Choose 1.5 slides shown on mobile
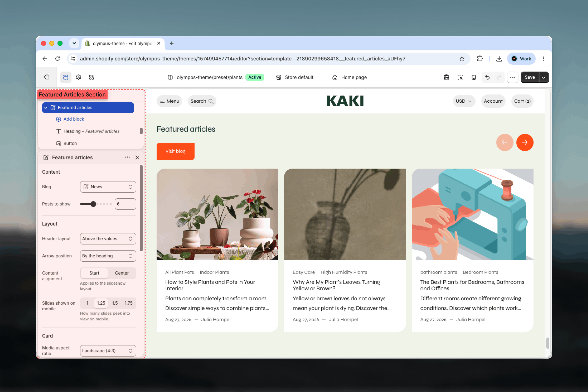The width and height of the screenshot is (588, 392). pos(115,303)
